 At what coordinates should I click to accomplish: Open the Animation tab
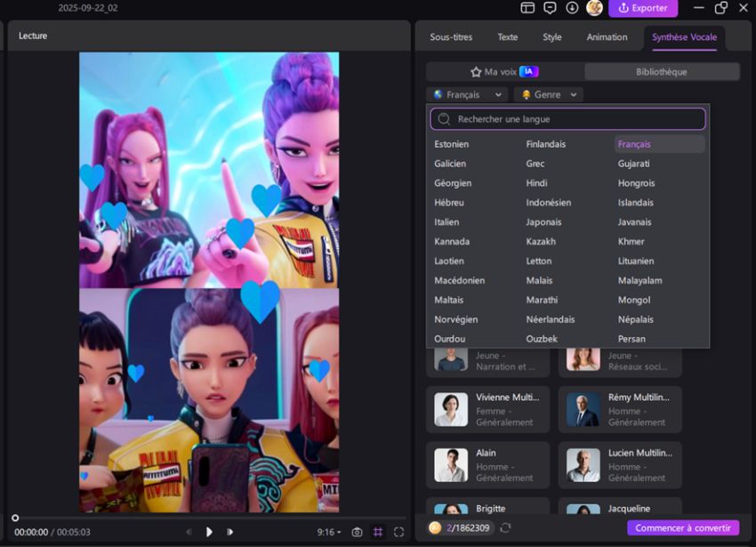click(607, 37)
